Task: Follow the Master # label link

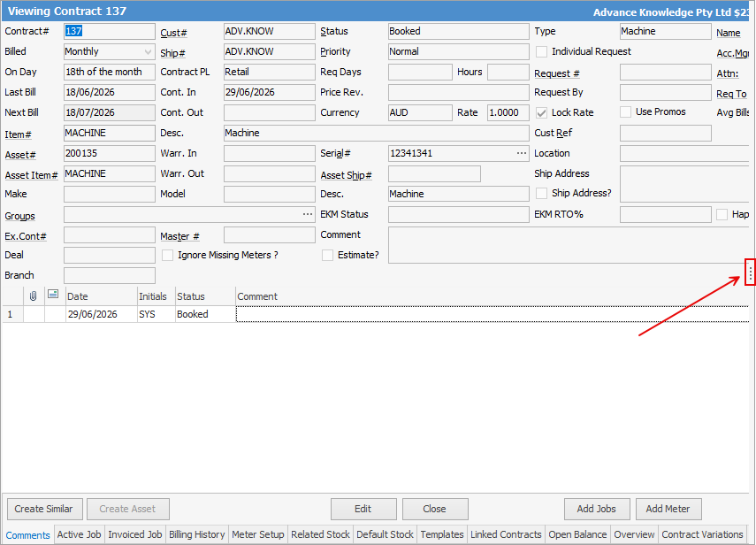Action: pos(179,236)
